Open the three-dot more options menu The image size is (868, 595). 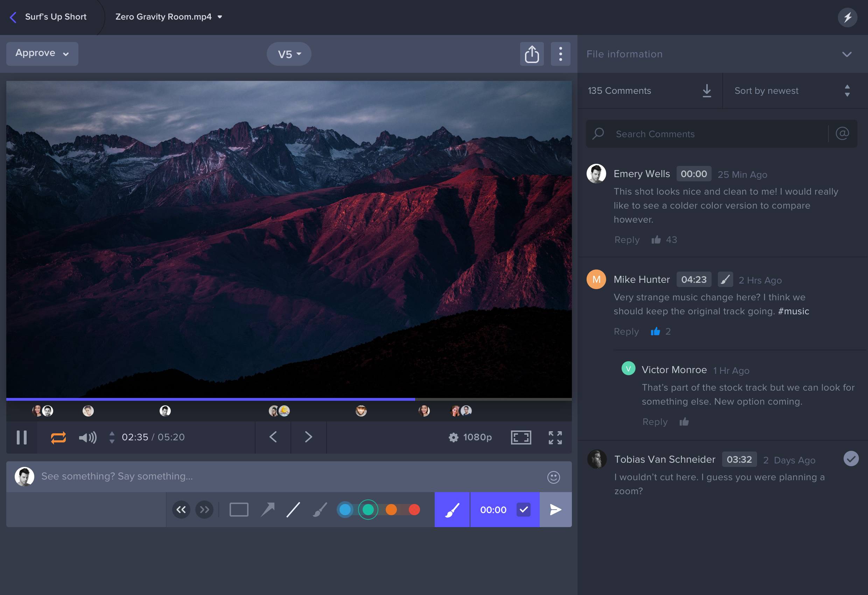pyautogui.click(x=560, y=54)
